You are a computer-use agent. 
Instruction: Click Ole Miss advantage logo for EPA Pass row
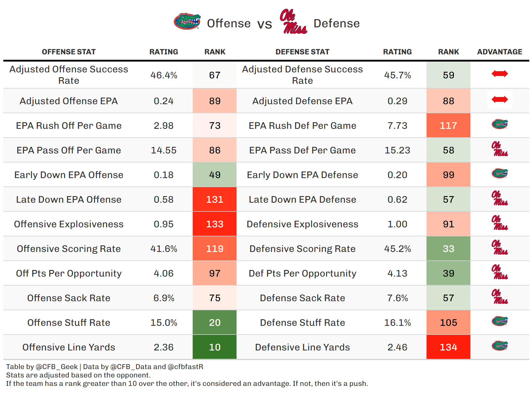500,149
